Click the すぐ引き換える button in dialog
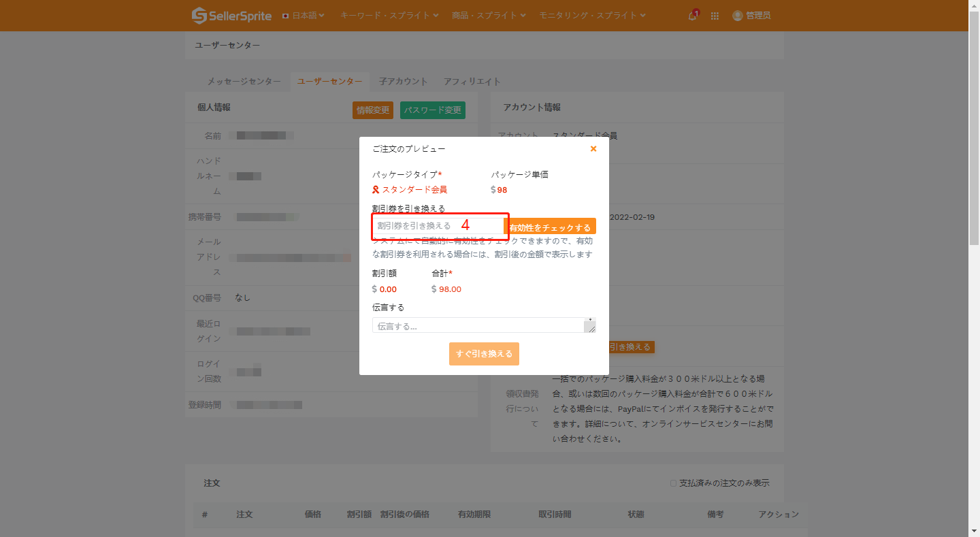The height and width of the screenshot is (537, 980). (484, 354)
